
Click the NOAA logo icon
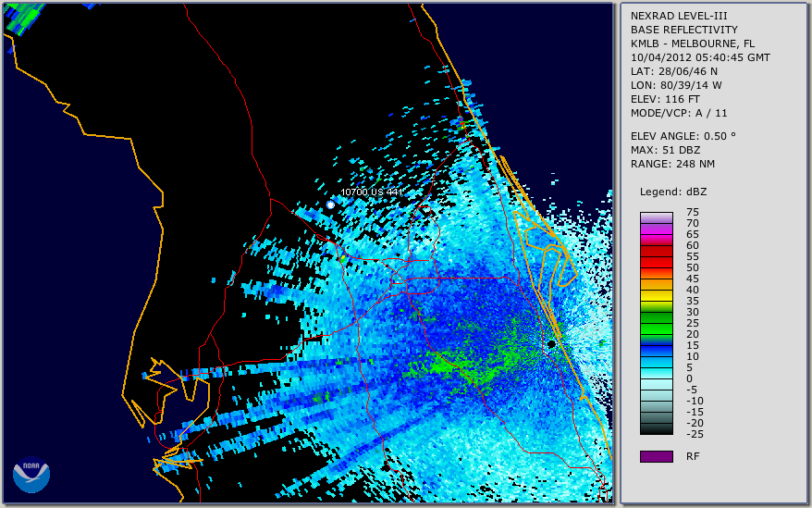[x=31, y=475]
